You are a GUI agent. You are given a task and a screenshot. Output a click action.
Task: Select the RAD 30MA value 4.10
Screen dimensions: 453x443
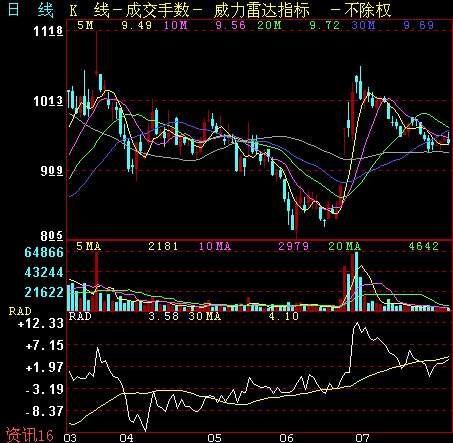pyautogui.click(x=284, y=316)
